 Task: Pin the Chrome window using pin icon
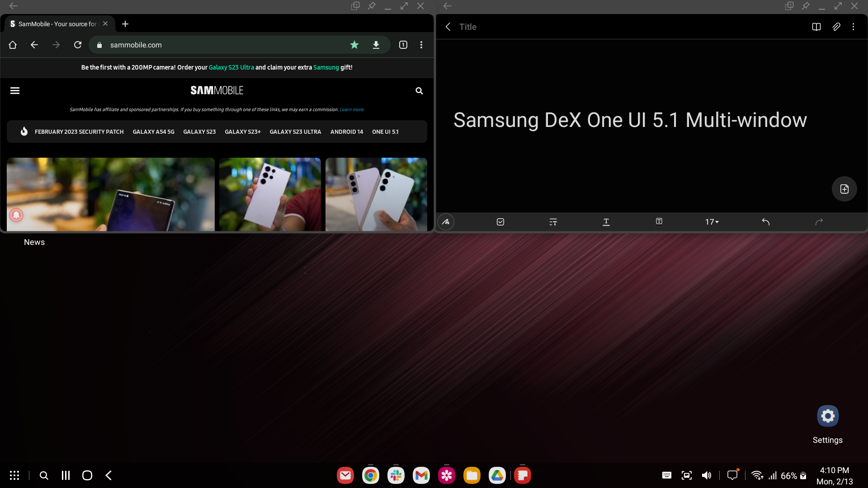pyautogui.click(x=372, y=6)
